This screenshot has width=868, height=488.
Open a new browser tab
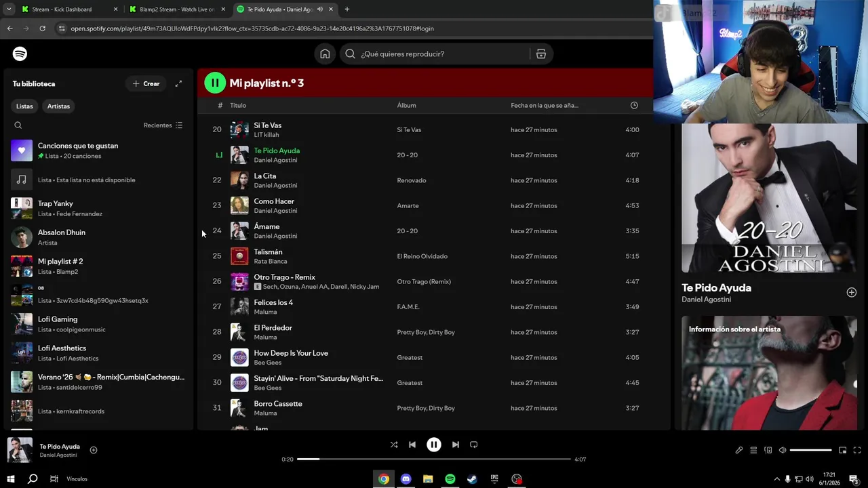(x=347, y=9)
